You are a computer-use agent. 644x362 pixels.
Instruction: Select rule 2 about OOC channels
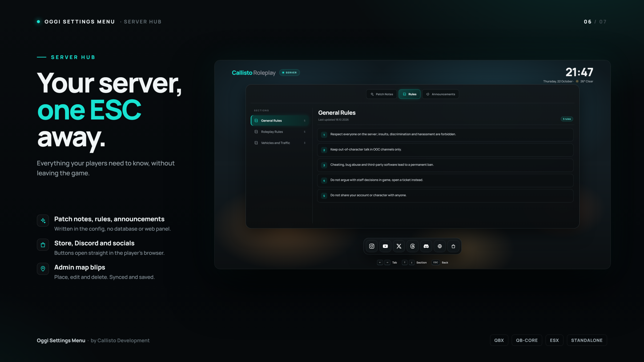coord(445,150)
